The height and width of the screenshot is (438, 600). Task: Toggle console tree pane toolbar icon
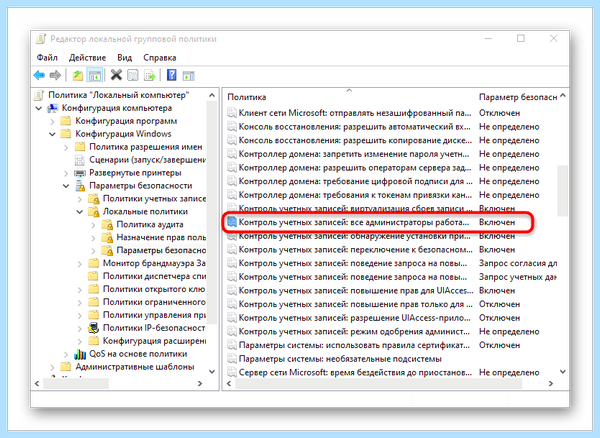click(x=94, y=75)
